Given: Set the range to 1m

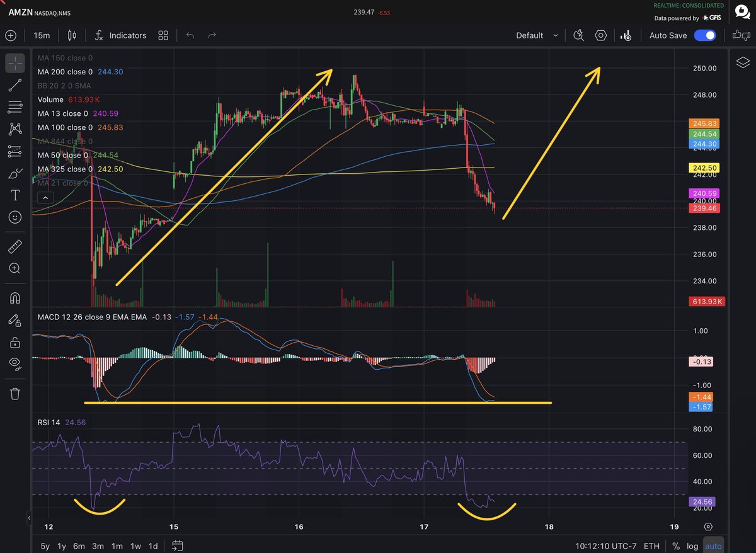Looking at the screenshot, I should click(x=117, y=546).
